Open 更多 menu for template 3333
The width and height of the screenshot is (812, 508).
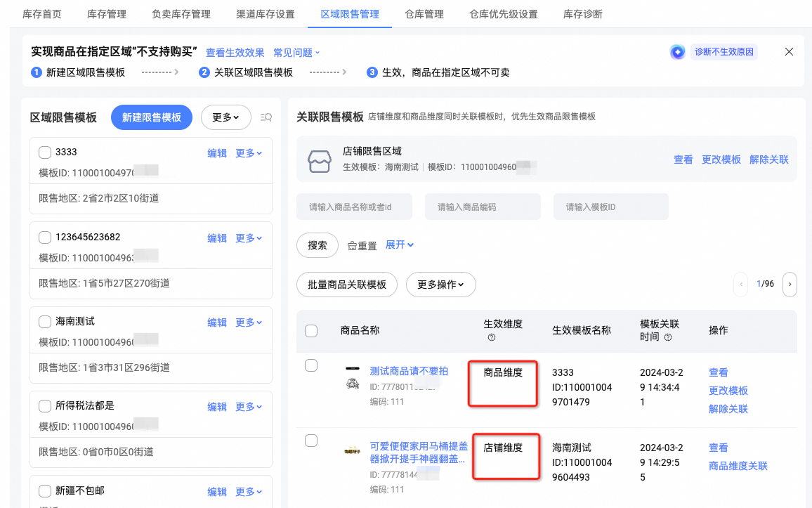coord(249,153)
